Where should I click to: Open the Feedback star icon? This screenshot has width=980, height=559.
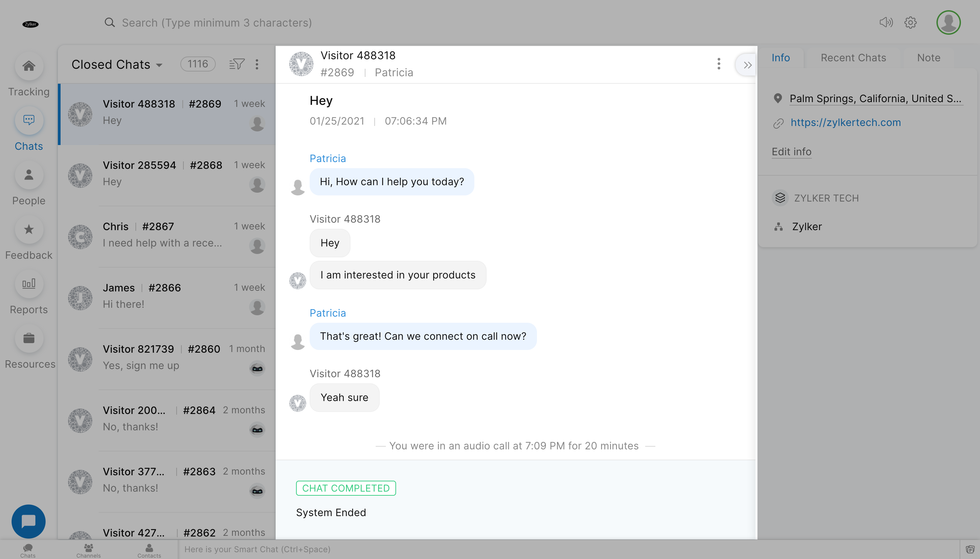coord(29,229)
